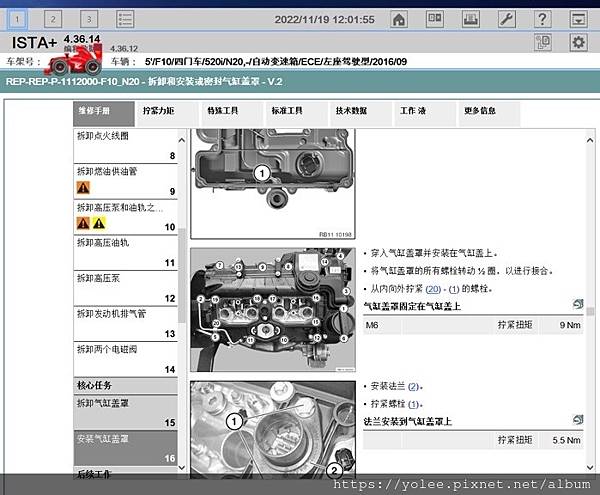Open the cylinder head cover underside image
The image size is (600, 495).
273,184
